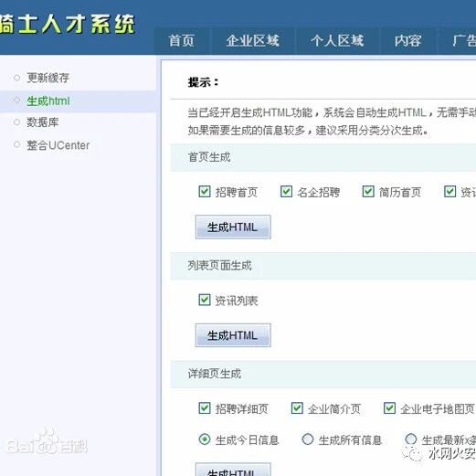This screenshot has height=476, width=476.
Task: Uncheck the 资讯列表 checkbox
Action: point(205,300)
